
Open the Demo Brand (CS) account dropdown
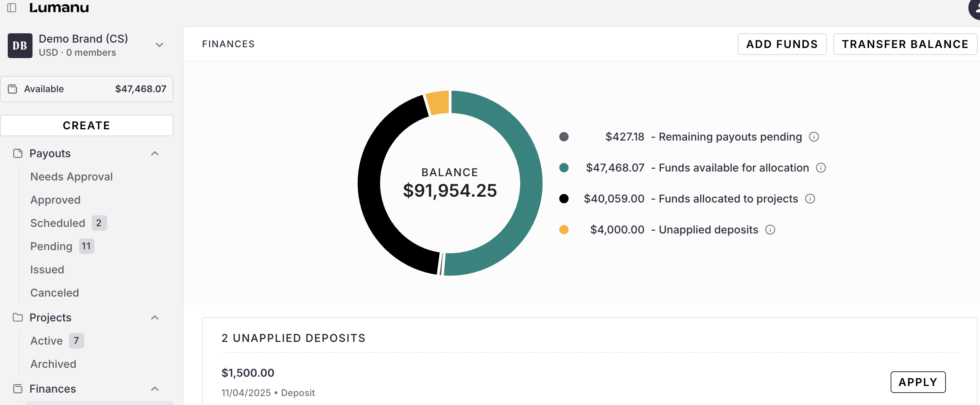point(159,45)
